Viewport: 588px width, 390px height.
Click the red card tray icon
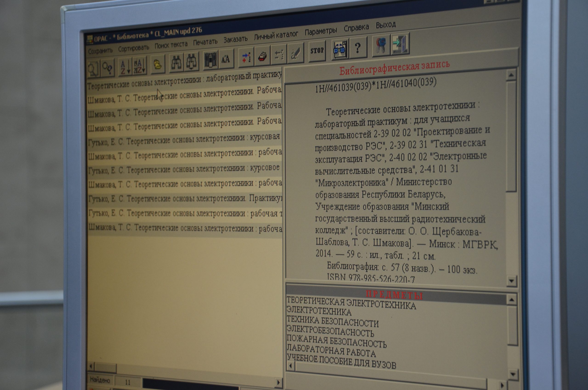(262, 56)
